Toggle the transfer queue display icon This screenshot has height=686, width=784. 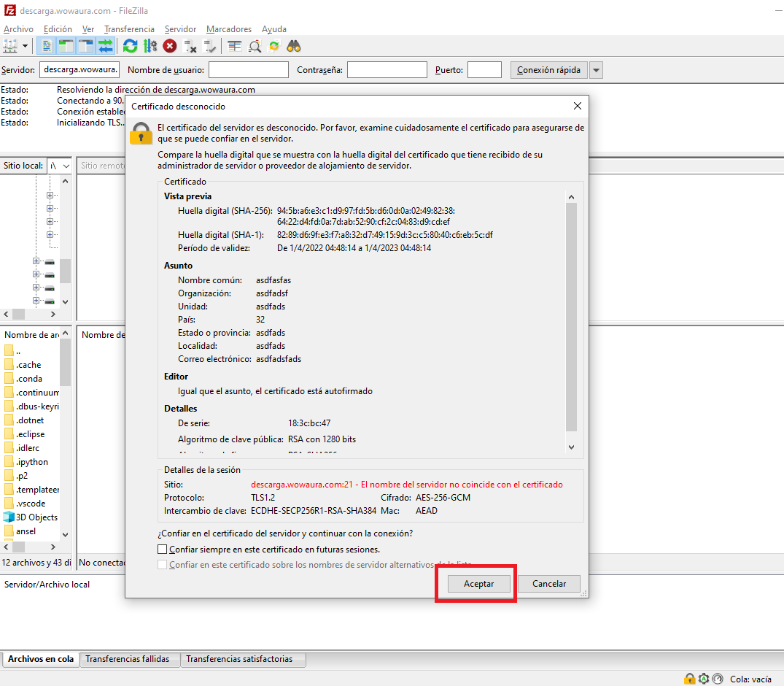click(x=106, y=47)
